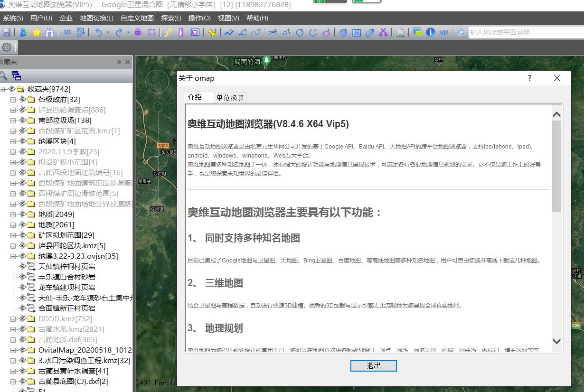
Task: Select the purple add ellipse tool
Action: 327,32
